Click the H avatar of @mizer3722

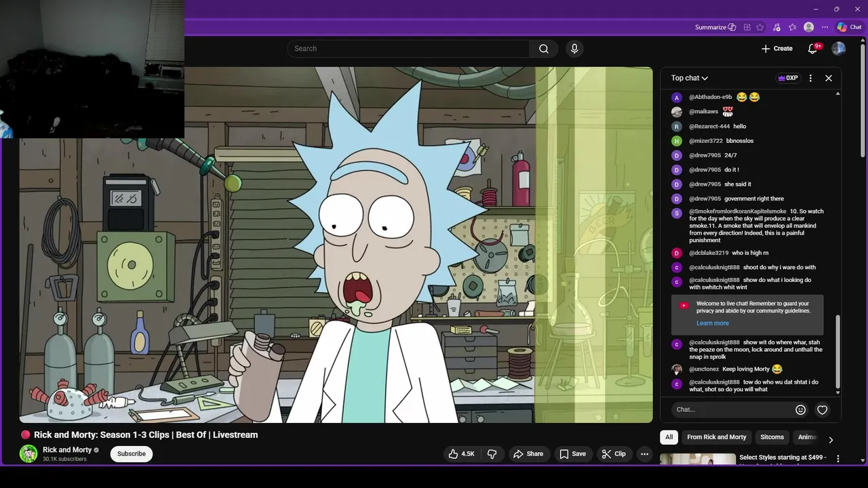click(676, 141)
